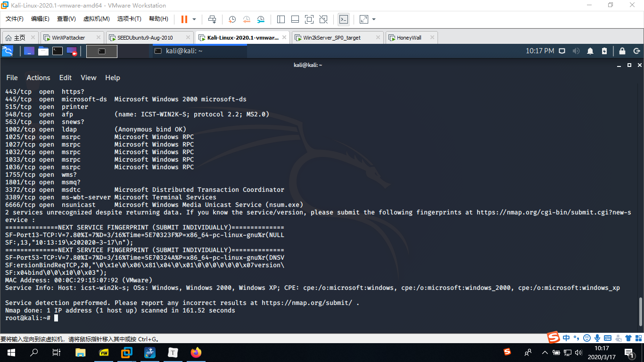The height and width of the screenshot is (362, 644).
Task: Open the screen recorder icon in Kali panel
Action: (x=72, y=51)
